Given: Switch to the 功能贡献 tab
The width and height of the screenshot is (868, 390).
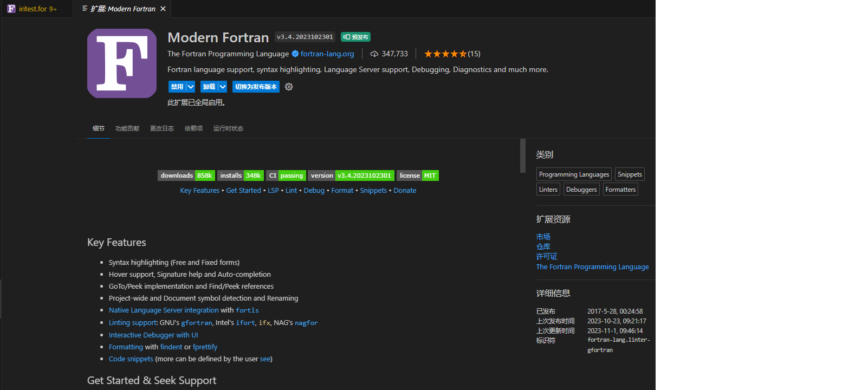Looking at the screenshot, I should click(x=127, y=128).
